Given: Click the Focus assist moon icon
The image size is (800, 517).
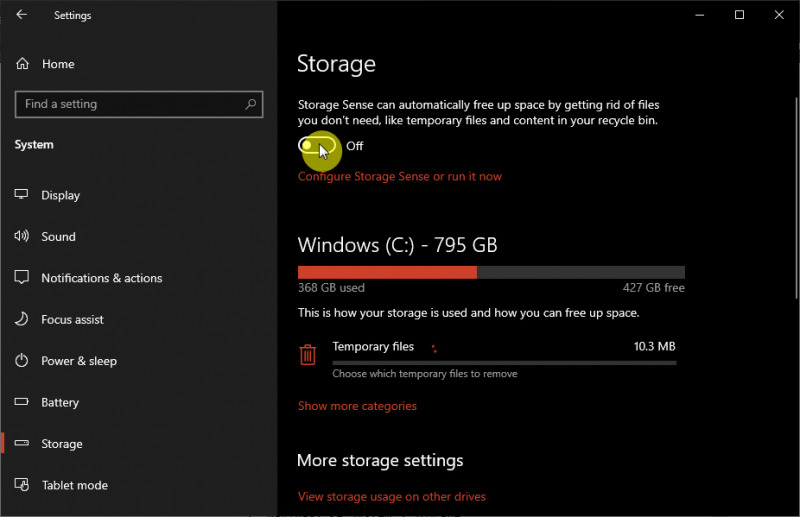Looking at the screenshot, I should click(22, 320).
